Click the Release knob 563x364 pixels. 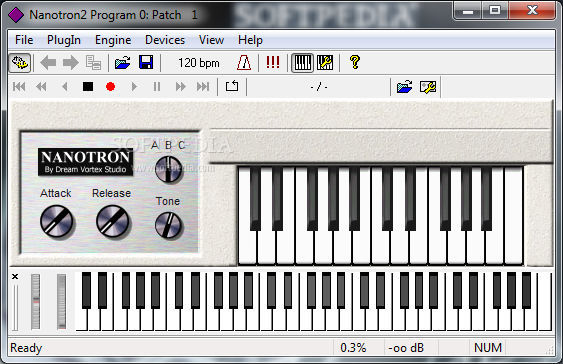pos(112,221)
